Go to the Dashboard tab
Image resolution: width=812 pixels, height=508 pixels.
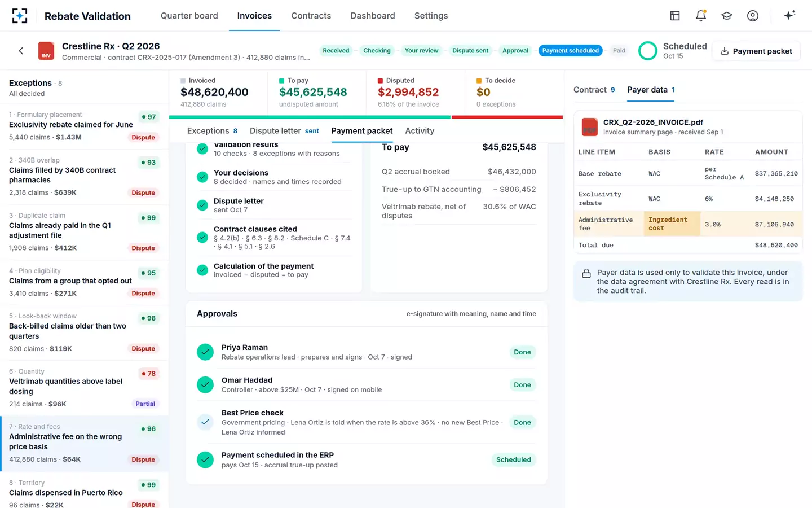(373, 16)
